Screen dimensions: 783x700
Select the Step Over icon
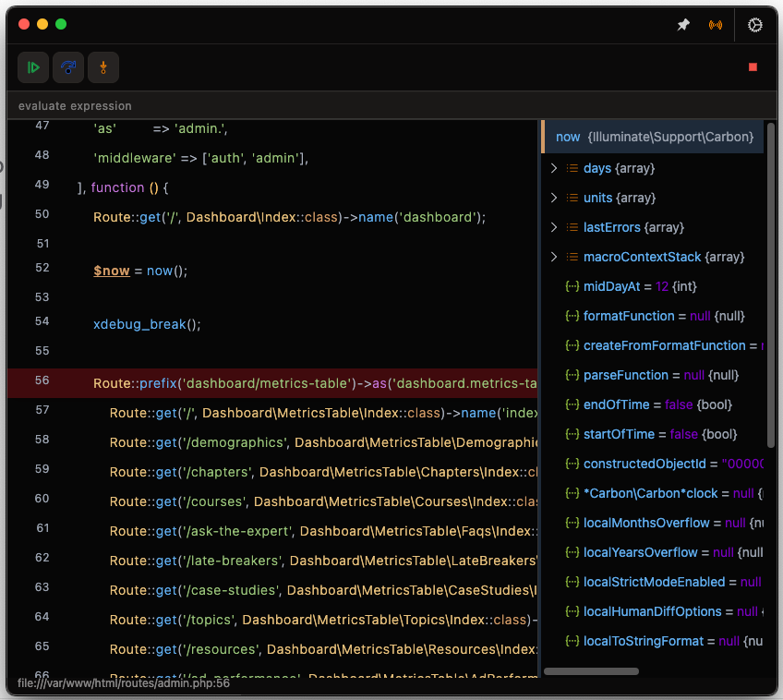pyautogui.click(x=68, y=66)
